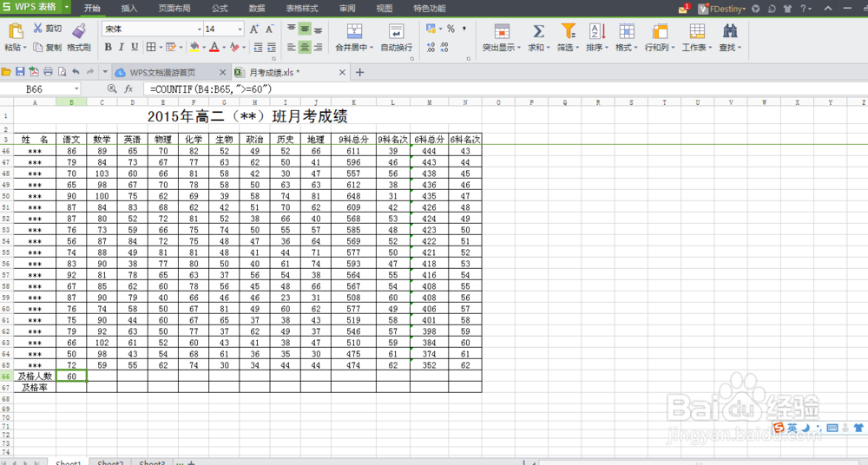The image size is (868, 465).
Task: Switch to WPS文档漫游首页 document tab
Action: pos(170,73)
